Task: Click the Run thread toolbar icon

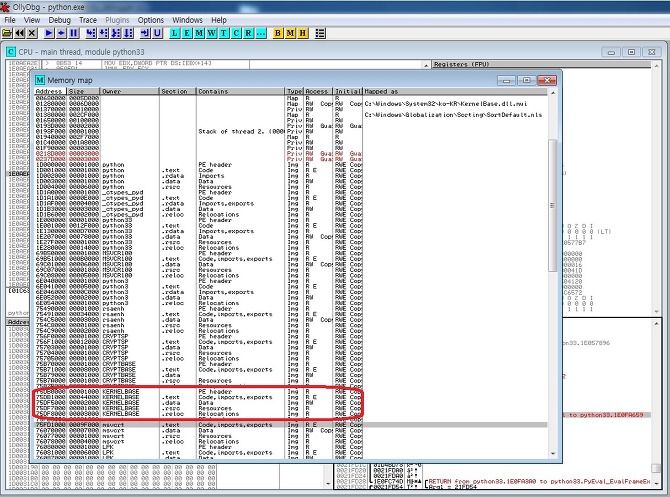Action: (x=61, y=33)
